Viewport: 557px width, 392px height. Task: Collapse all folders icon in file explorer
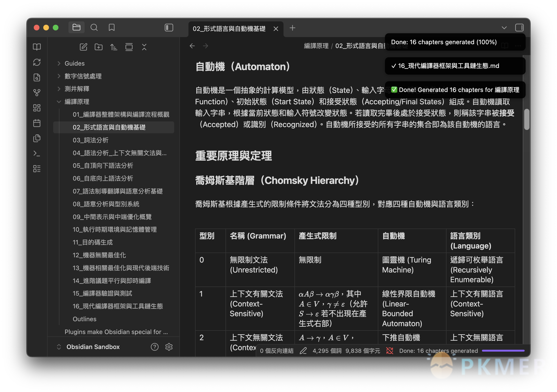click(x=144, y=47)
